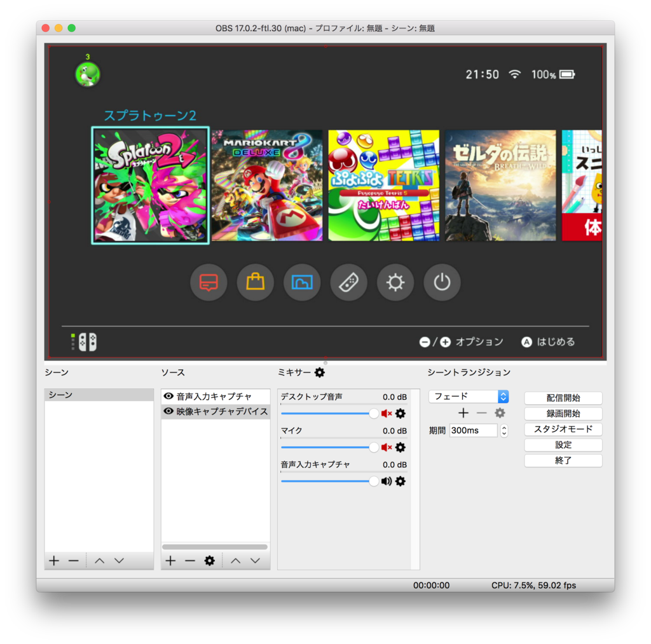Select Puyo Puyo Tetris tile

point(383,186)
